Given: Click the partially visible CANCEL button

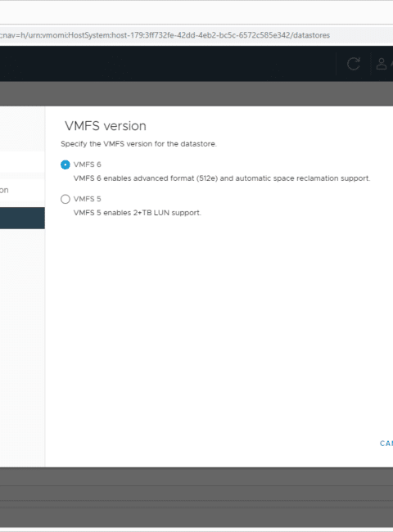Looking at the screenshot, I should coord(386,443).
